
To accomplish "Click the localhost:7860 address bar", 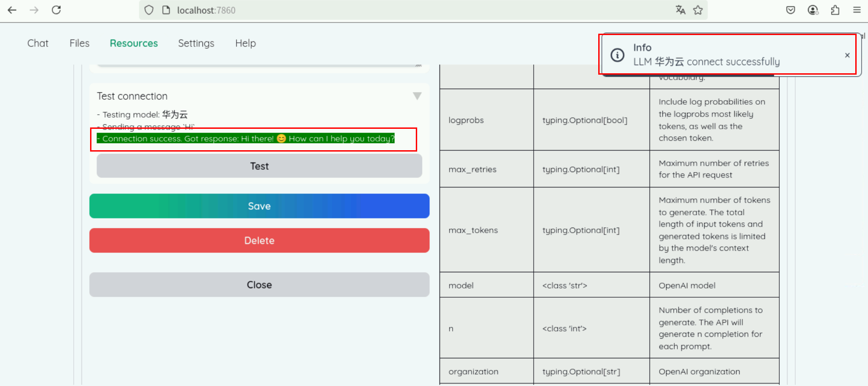I will point(423,10).
